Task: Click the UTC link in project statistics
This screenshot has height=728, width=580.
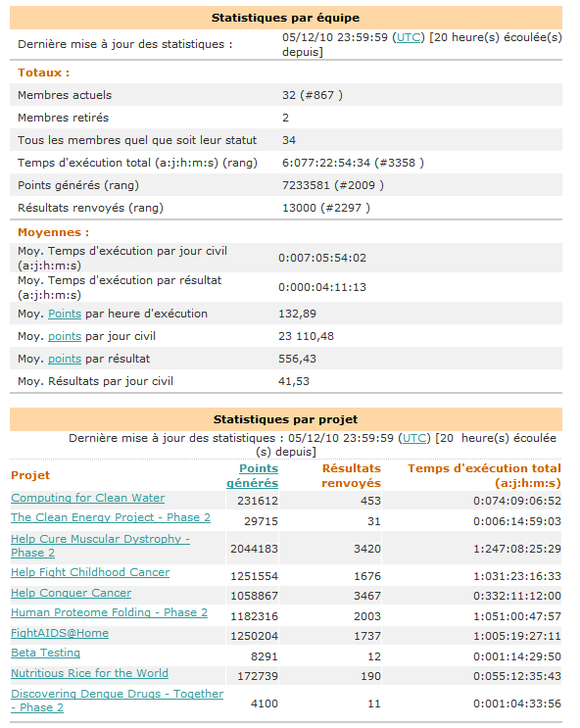Action: point(414,438)
